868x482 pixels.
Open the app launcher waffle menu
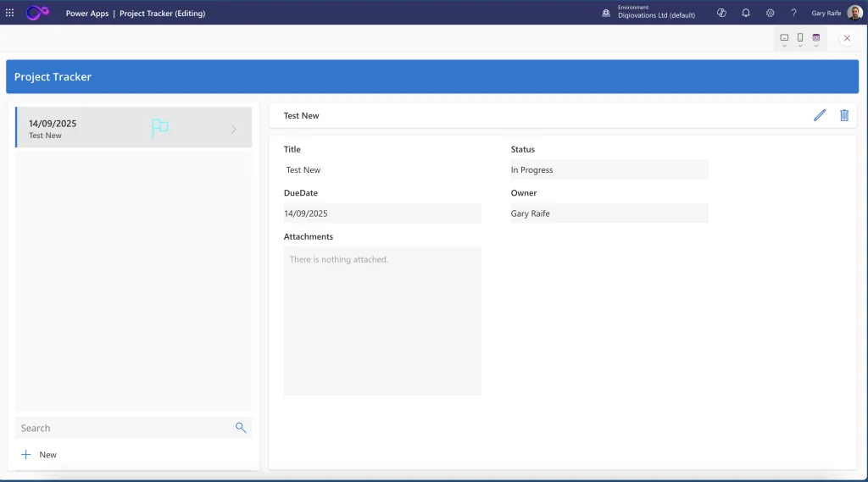pyautogui.click(x=10, y=14)
